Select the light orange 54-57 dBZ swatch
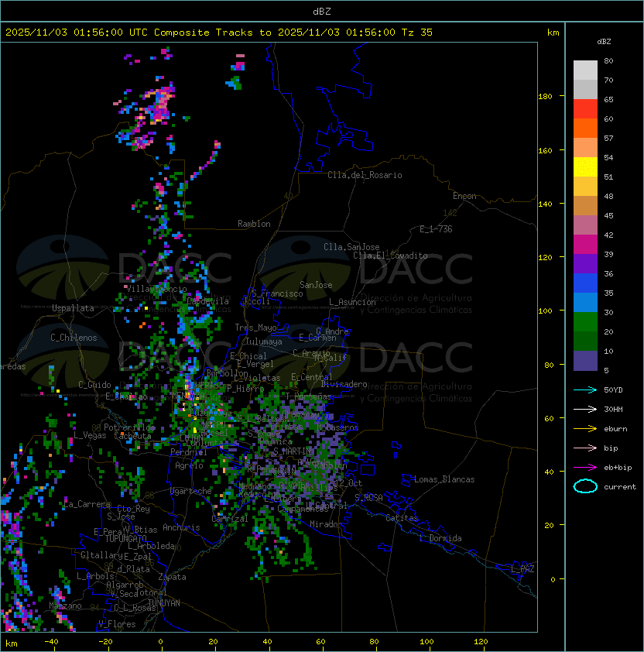This screenshot has width=644, height=652. [585, 148]
